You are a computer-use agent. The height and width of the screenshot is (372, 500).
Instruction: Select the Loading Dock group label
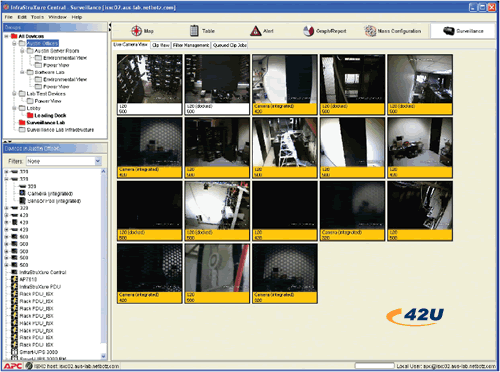coord(50,115)
